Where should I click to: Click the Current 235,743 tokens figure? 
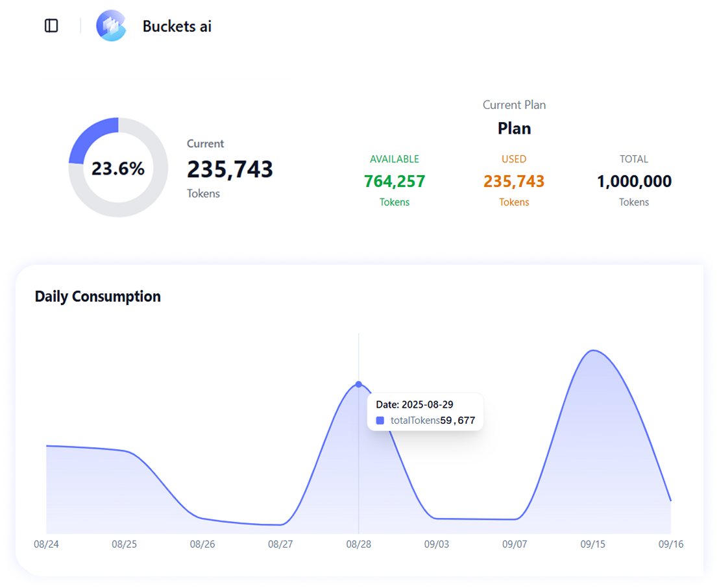tap(230, 169)
